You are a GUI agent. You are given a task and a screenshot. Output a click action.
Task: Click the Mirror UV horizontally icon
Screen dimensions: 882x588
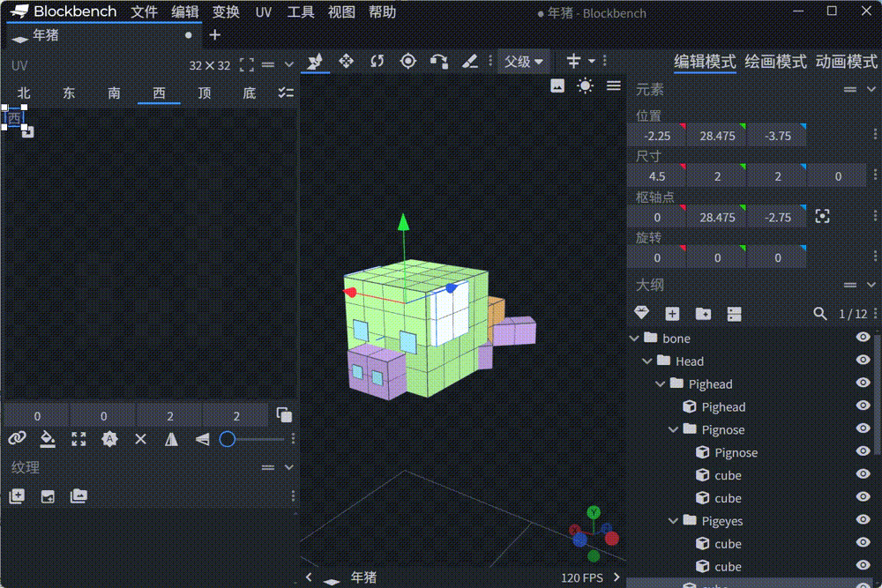171,439
